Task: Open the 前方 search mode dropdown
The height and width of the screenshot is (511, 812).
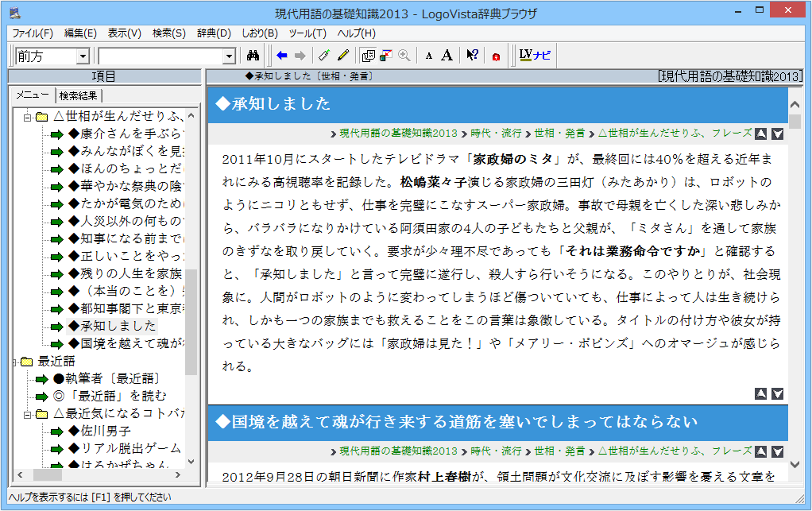Action: tap(83, 56)
